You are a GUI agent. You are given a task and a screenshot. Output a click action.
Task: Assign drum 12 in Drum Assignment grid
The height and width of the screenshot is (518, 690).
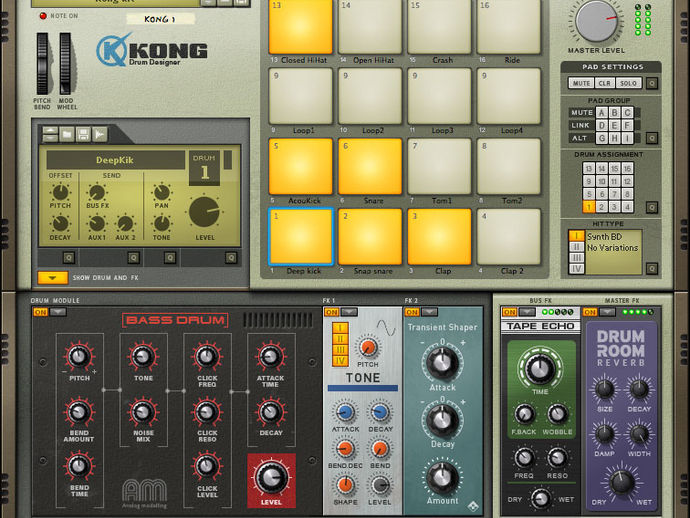coord(628,181)
